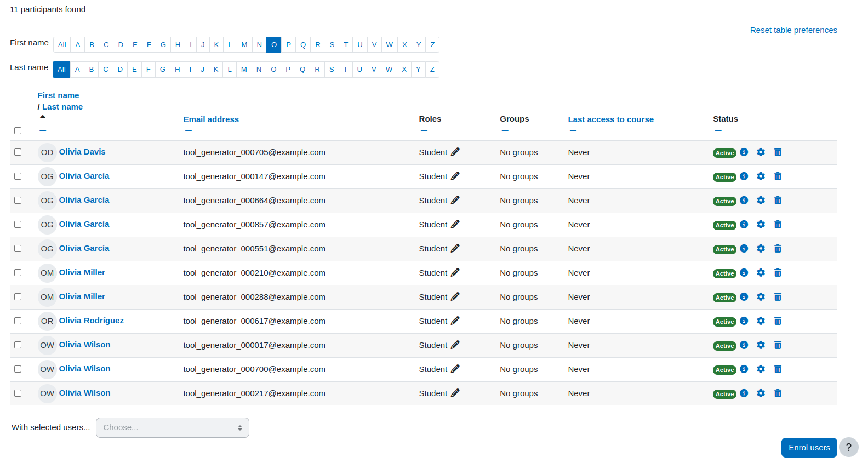Open the With selected users Choose dropdown
The width and height of the screenshot is (868, 463).
[x=173, y=427]
